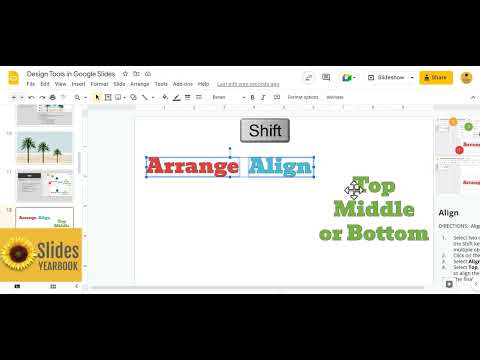Open the View menu
The width and height of the screenshot is (480, 360).
click(60, 84)
